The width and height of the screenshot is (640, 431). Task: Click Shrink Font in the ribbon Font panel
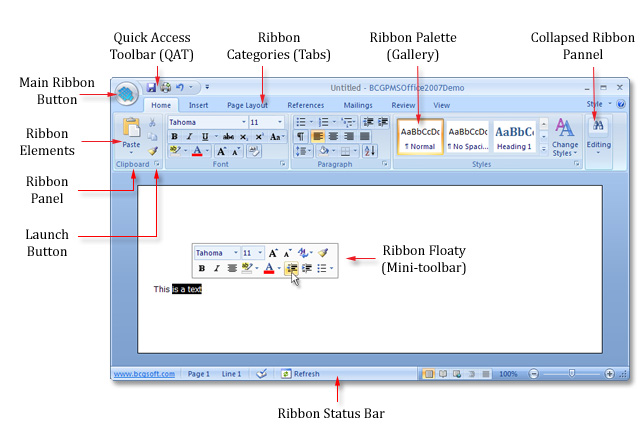(236, 151)
